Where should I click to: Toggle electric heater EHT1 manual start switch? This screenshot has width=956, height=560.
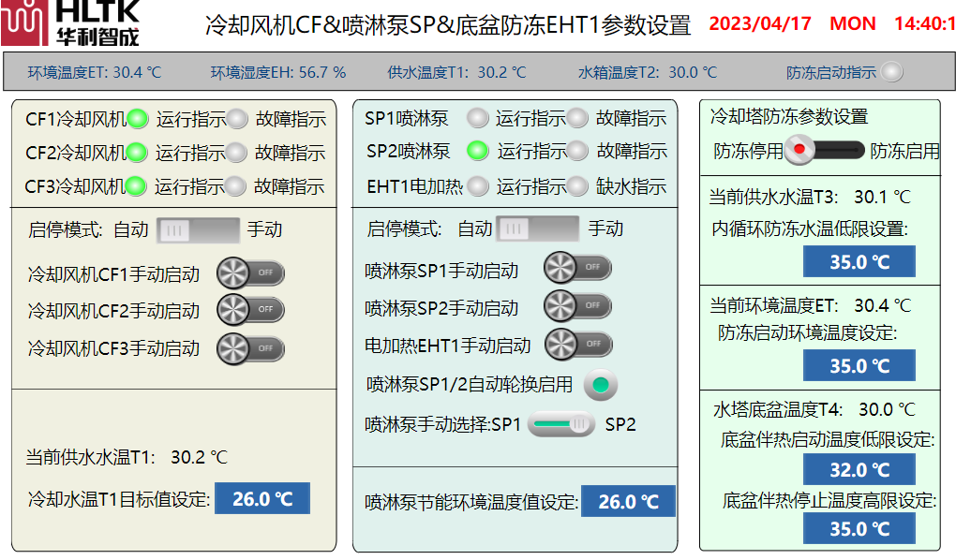[x=578, y=344]
